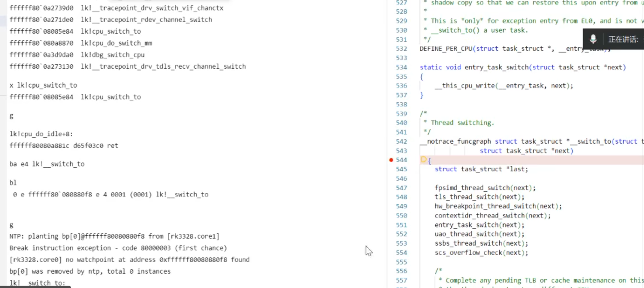Click the 'no watchpoint at address' message line
This screenshot has width=644, height=288.
click(130, 260)
